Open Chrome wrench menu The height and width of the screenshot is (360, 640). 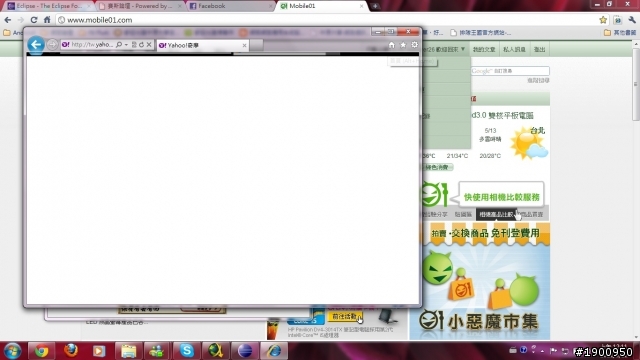pos(632,20)
